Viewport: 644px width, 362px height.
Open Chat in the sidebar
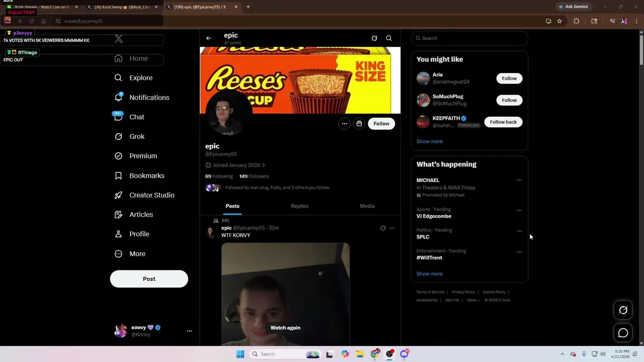(x=129, y=117)
